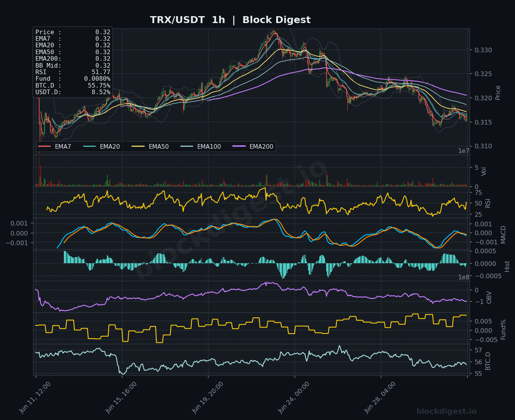Click the RSI 51.77 readout
This screenshot has width=515, height=420.
tap(73, 72)
